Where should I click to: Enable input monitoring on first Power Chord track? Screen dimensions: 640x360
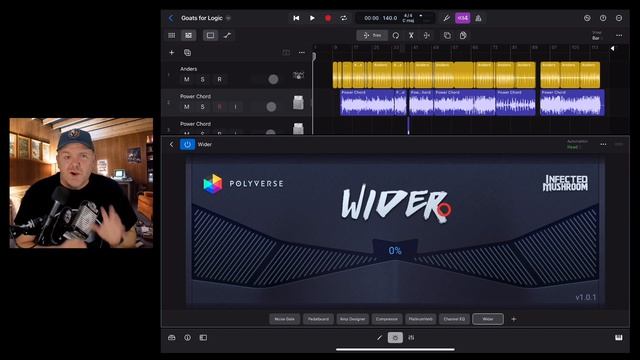point(236,107)
